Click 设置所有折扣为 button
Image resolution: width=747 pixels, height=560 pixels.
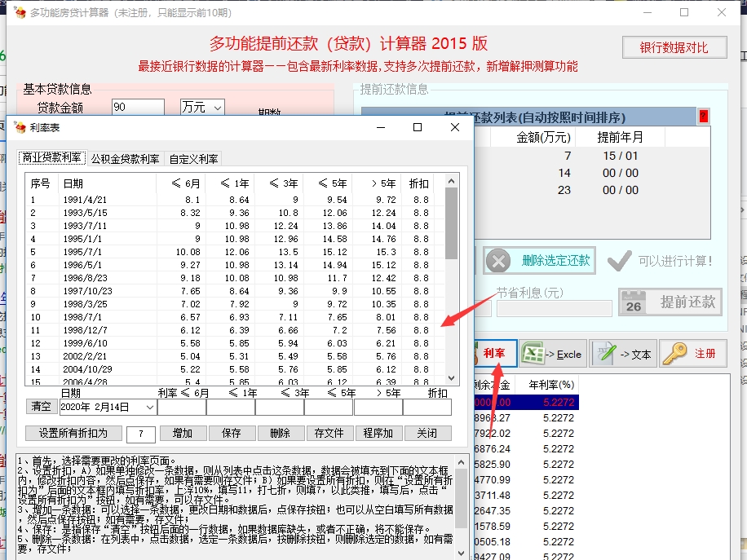pyautogui.click(x=73, y=434)
